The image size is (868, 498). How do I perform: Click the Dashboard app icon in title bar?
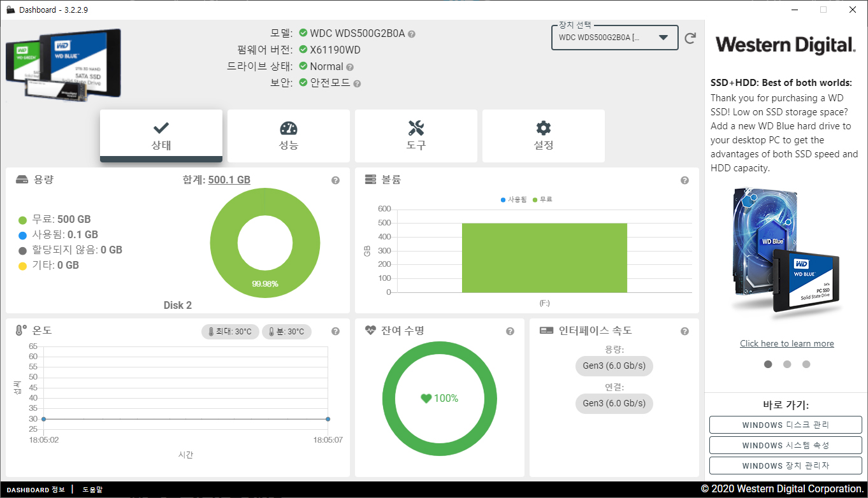tap(10, 10)
